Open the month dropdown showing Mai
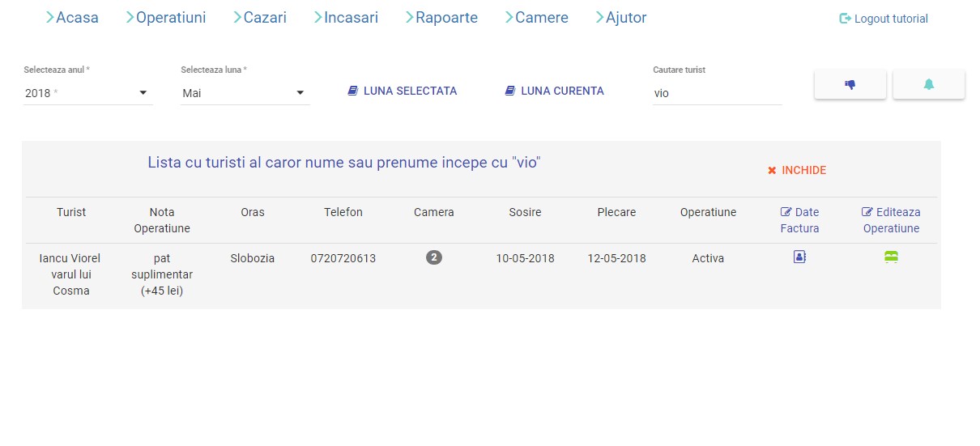The height and width of the screenshot is (446, 980). coord(245,93)
